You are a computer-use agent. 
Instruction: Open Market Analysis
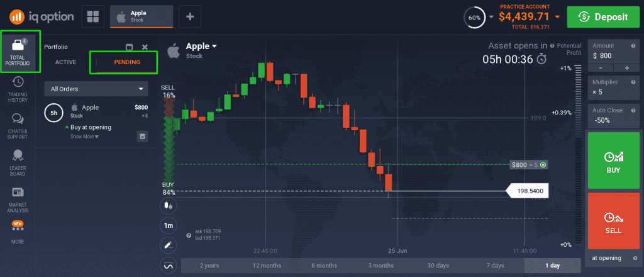point(18,200)
